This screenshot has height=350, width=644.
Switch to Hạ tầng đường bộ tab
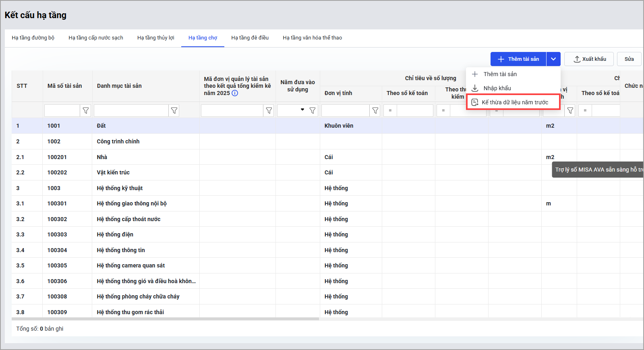coord(33,38)
